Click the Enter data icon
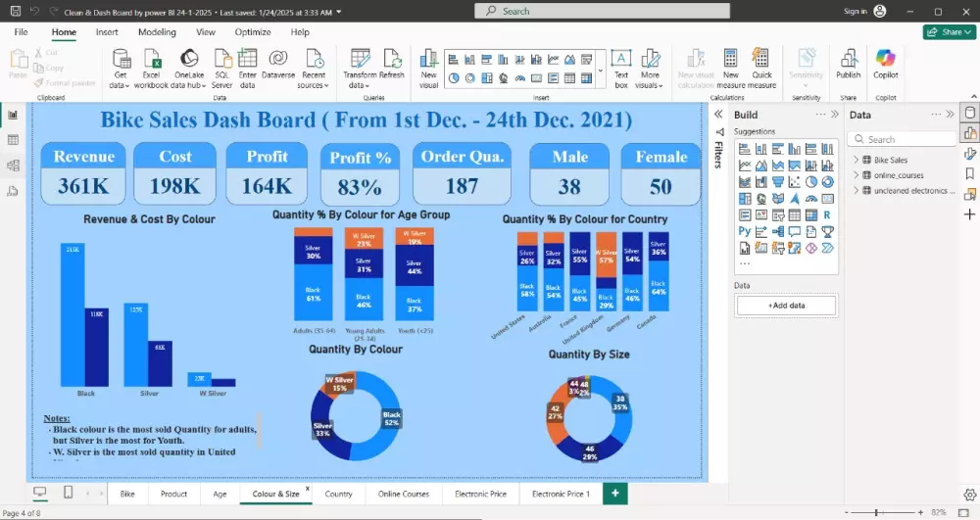 248,59
